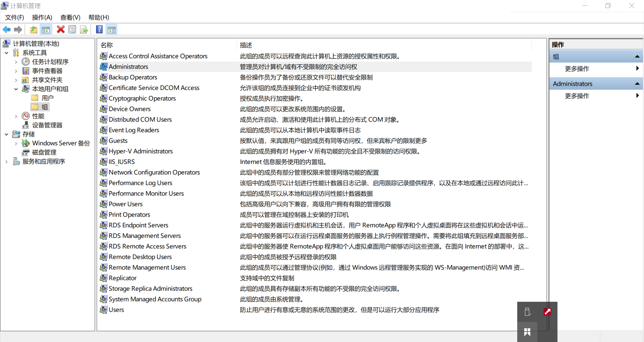Image resolution: width=644 pixels, height=342 pixels.
Task: Select the Hyper-V Administrators group
Action: [141, 151]
